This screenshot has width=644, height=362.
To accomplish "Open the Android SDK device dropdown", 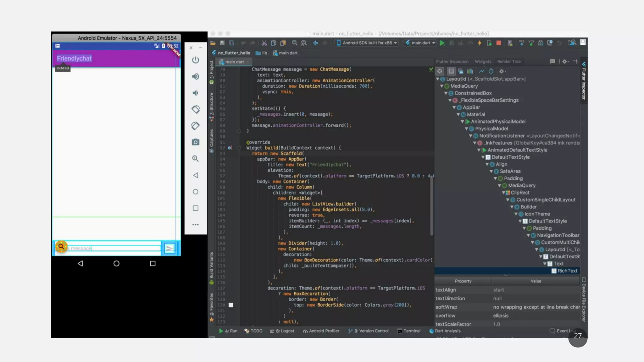I will coord(367,43).
